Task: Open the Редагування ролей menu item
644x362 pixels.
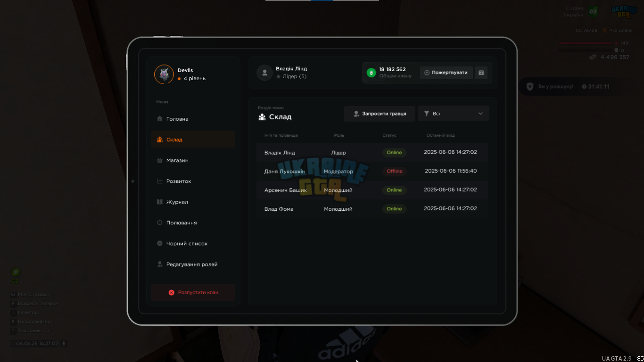Action: (193, 264)
